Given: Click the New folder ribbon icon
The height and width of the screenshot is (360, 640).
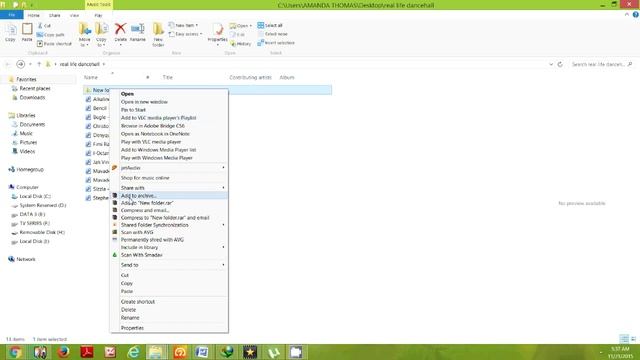Looking at the screenshot, I should [158, 30].
